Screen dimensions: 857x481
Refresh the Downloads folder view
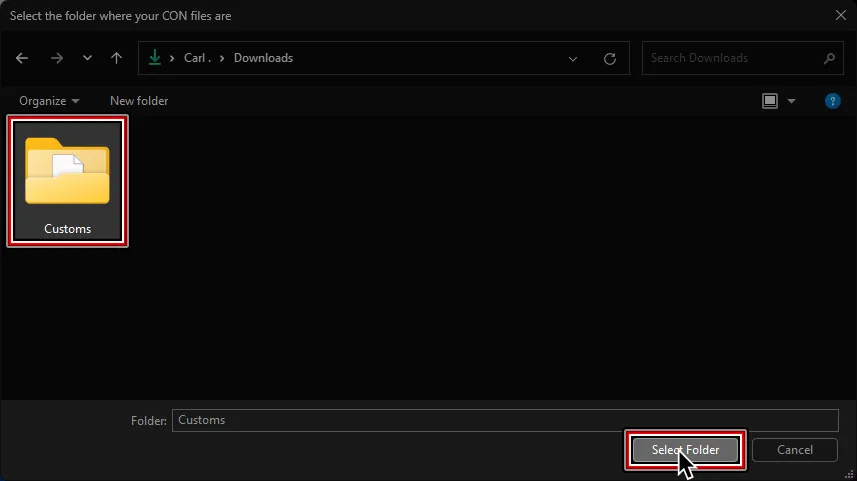[610, 58]
